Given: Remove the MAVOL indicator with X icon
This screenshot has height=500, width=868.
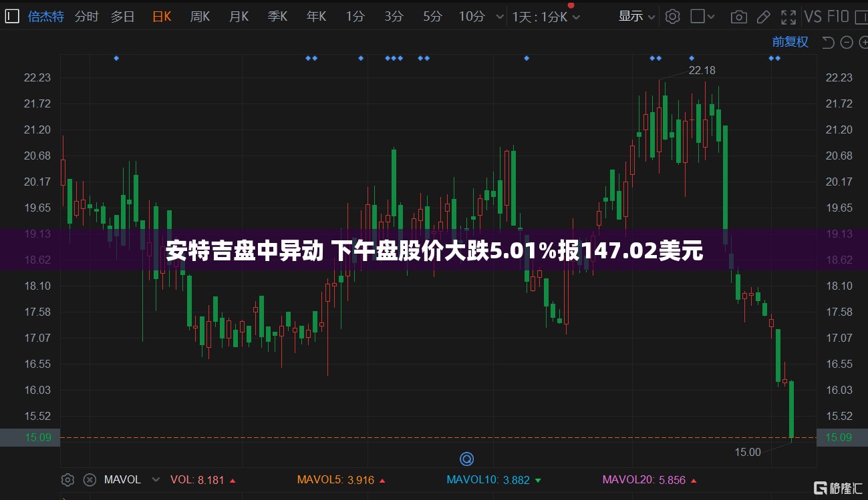Looking at the screenshot, I should click(x=90, y=479).
